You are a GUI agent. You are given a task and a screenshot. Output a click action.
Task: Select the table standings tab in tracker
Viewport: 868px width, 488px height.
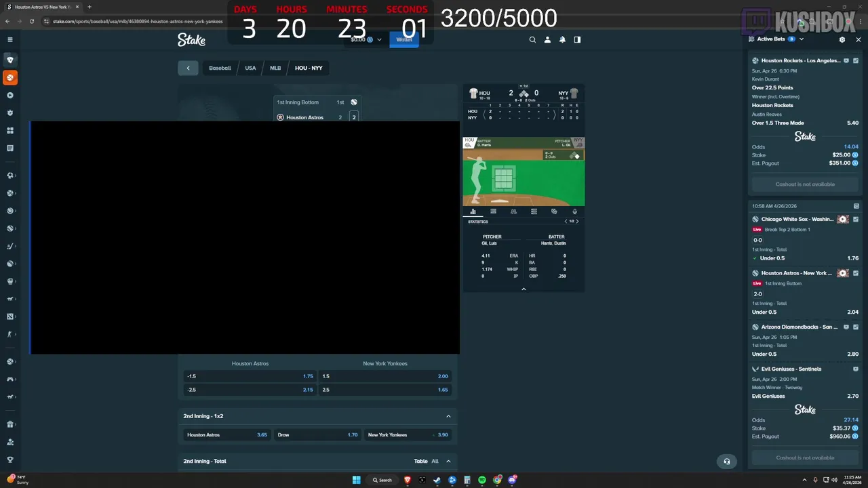tap(534, 211)
